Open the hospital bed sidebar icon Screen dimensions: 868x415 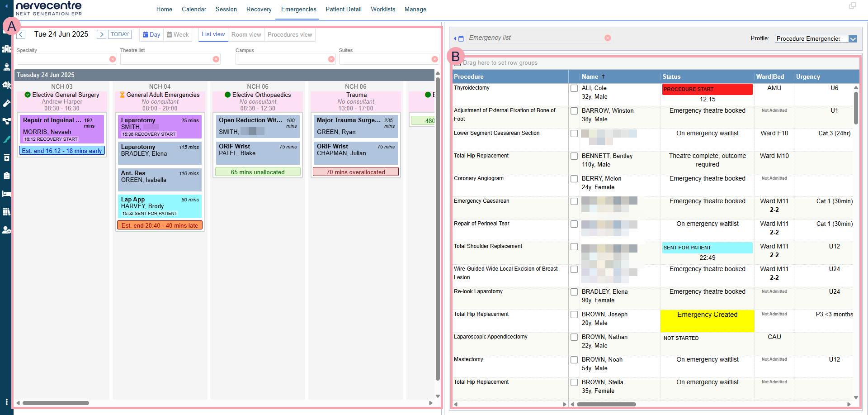point(6,194)
